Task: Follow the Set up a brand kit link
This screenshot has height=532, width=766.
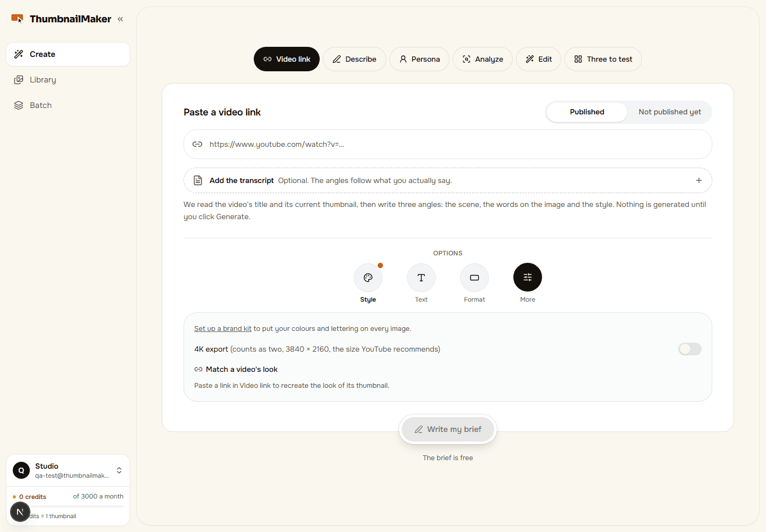Action: click(x=223, y=329)
